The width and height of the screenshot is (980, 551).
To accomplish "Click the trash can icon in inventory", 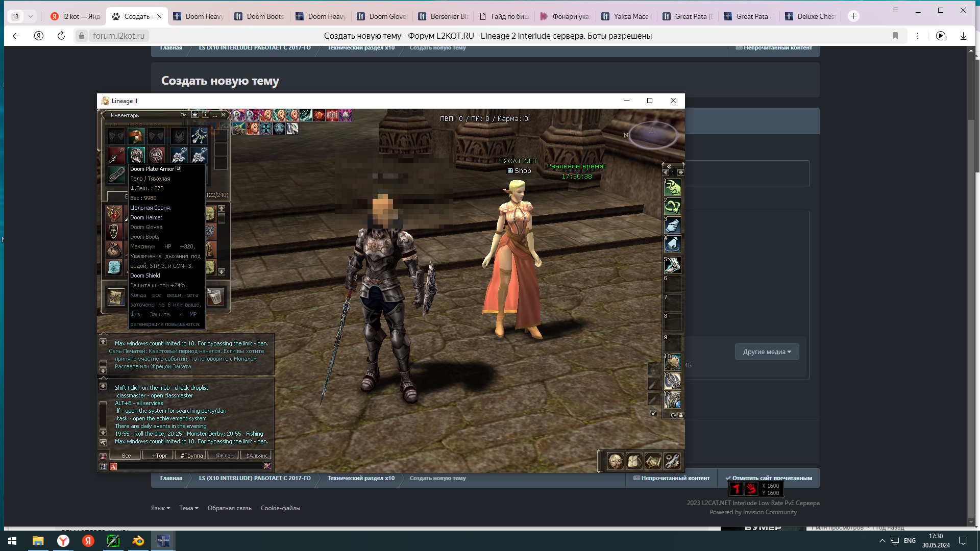I will [215, 296].
